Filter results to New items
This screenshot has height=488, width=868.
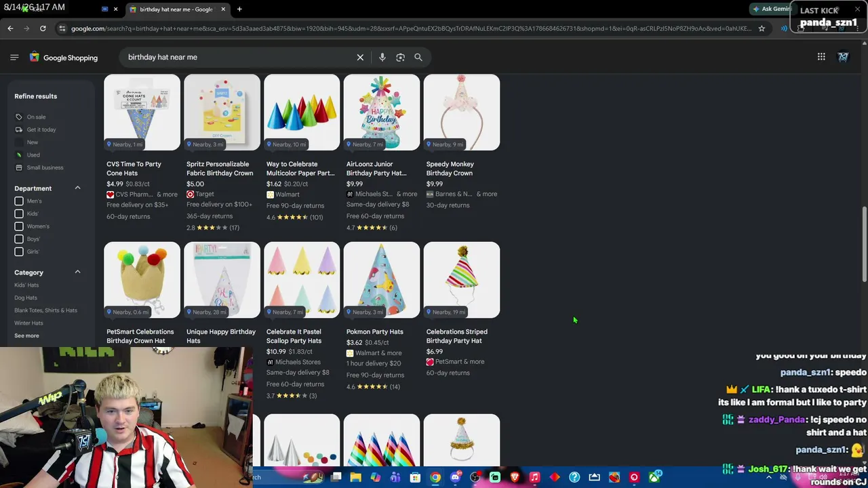click(x=33, y=142)
